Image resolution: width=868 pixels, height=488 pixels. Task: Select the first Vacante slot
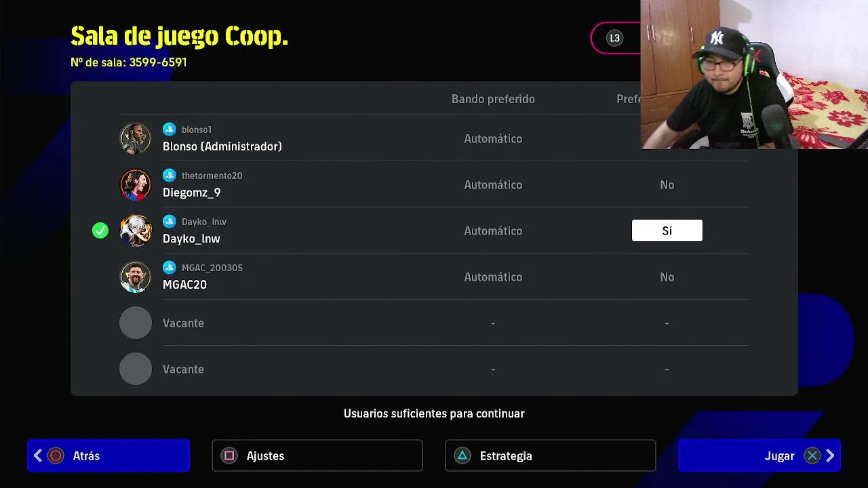click(x=434, y=323)
